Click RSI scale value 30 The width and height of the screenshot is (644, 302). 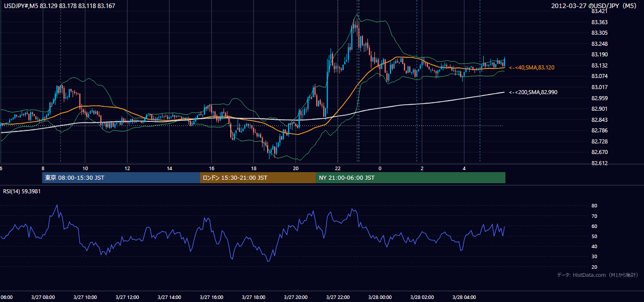click(594, 257)
